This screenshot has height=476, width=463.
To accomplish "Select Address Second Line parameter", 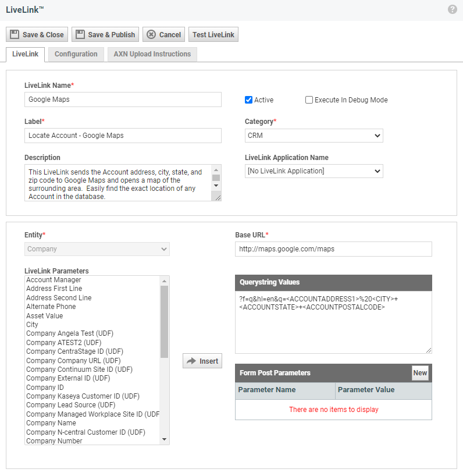I will click(92, 297).
